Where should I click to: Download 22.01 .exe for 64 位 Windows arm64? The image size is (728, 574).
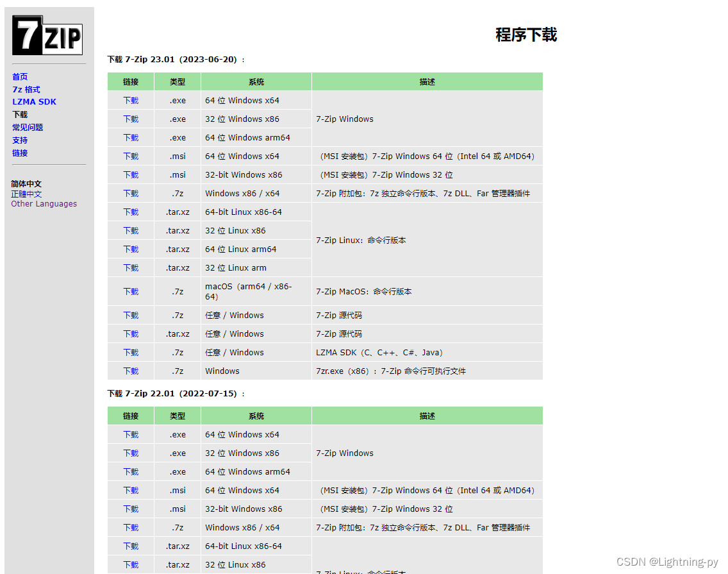(x=131, y=472)
